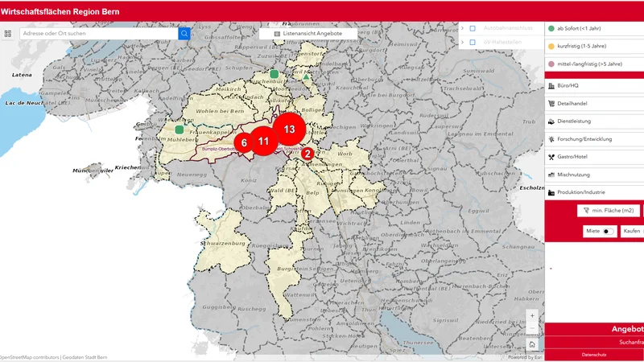Filter by 'ab Sofort (<1 Jahr)' label
644x362 pixels.
pyautogui.click(x=579, y=28)
